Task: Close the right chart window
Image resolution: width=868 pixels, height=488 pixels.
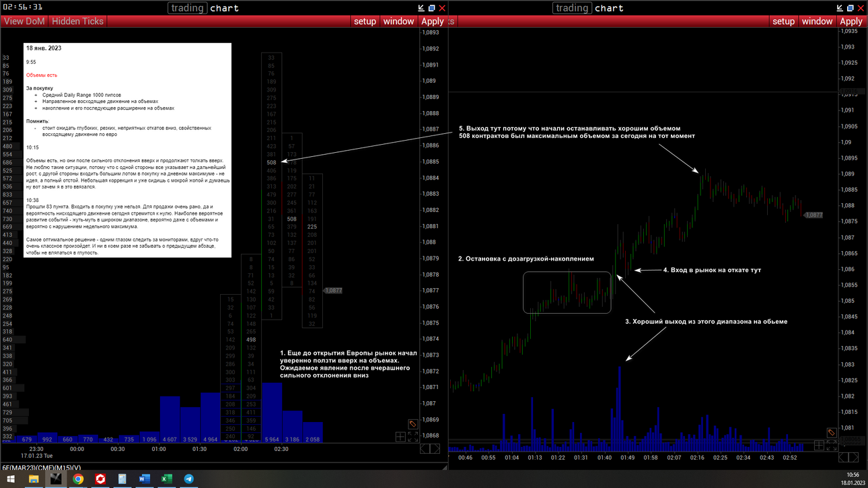Action: [861, 8]
